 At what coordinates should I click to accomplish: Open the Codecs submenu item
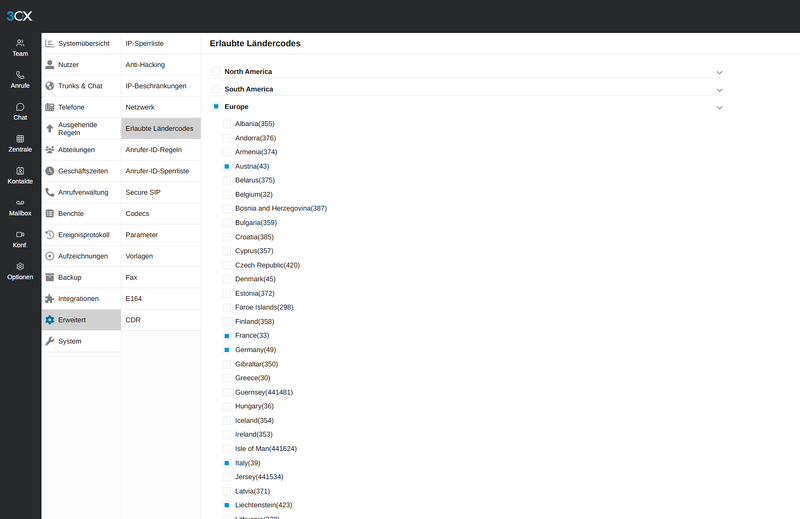pyautogui.click(x=161, y=213)
